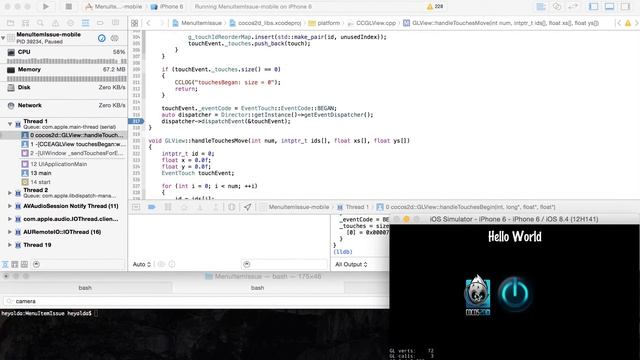The height and width of the screenshot is (360, 640).
Task: Click the line 317 breakpoint marker in gutter
Action: coord(136,121)
